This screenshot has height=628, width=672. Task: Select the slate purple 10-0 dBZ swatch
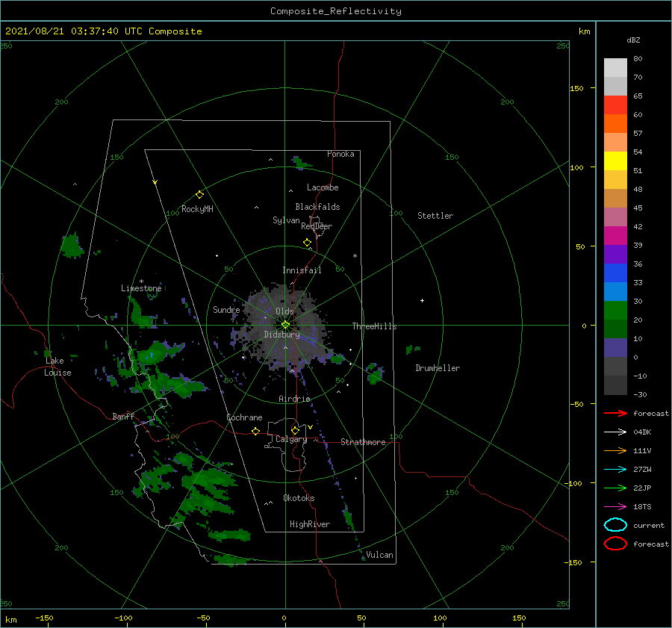[615, 348]
